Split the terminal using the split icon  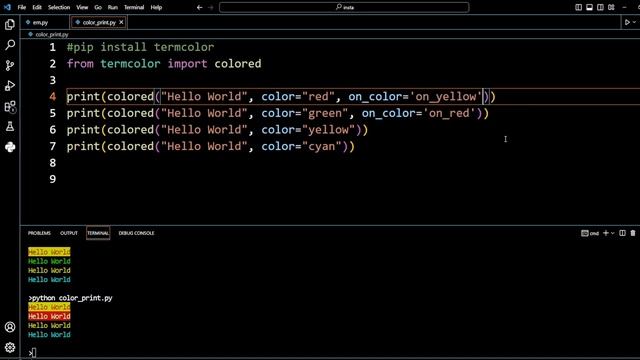622,233
